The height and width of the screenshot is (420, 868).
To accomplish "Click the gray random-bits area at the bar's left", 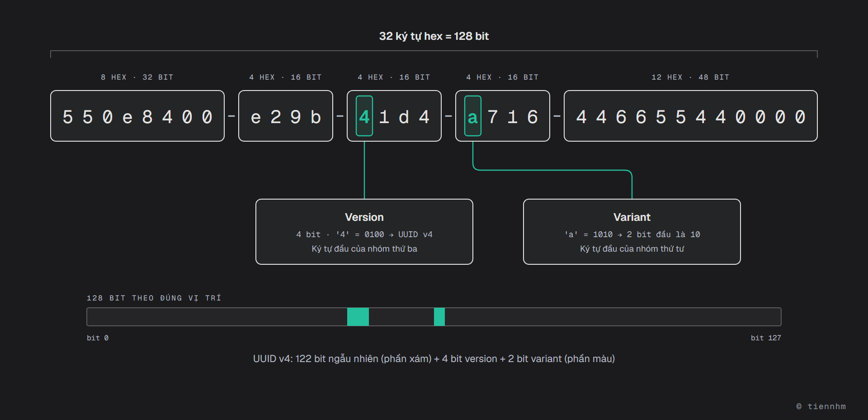I will pyautogui.click(x=217, y=317).
